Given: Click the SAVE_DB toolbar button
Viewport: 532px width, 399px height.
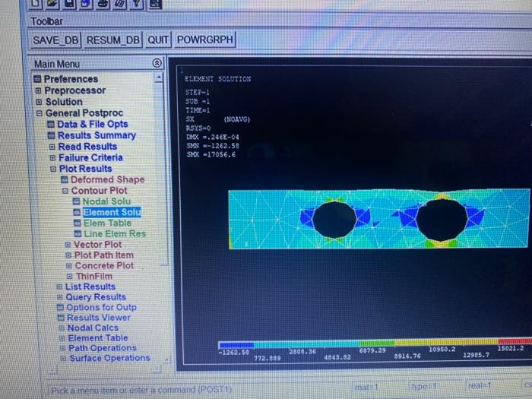Looking at the screenshot, I should [55, 40].
